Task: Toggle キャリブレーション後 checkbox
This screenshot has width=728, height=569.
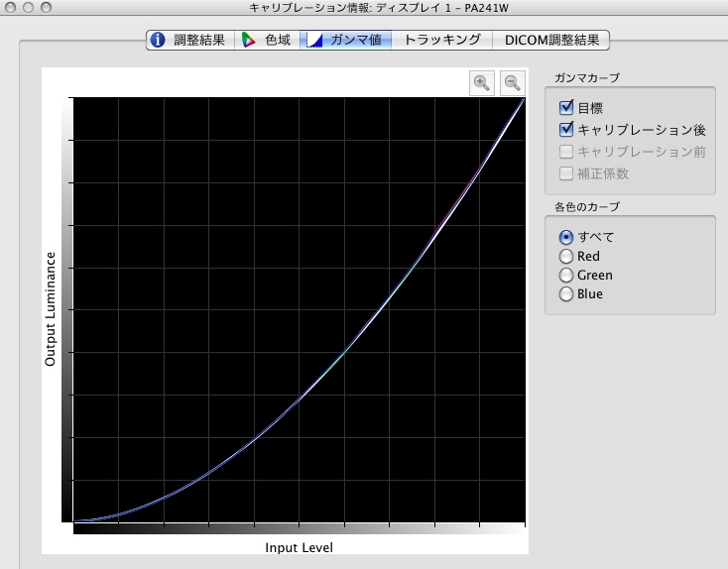Action: click(566, 129)
